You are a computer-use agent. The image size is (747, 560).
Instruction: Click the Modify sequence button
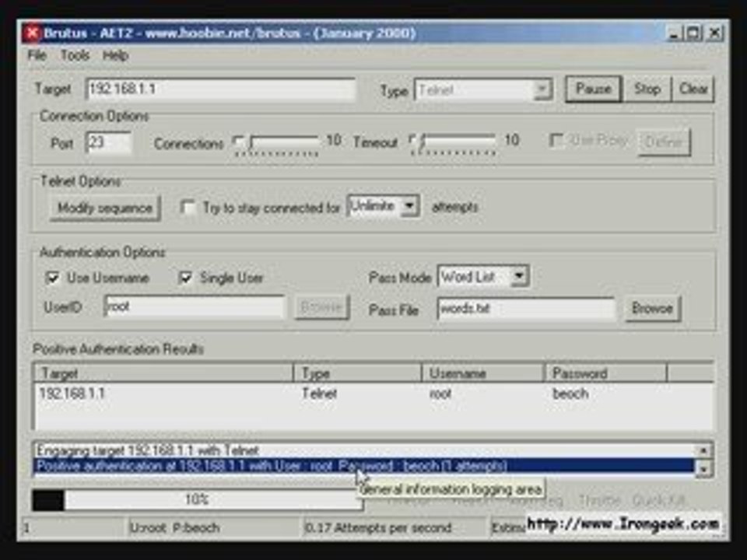click(x=105, y=208)
